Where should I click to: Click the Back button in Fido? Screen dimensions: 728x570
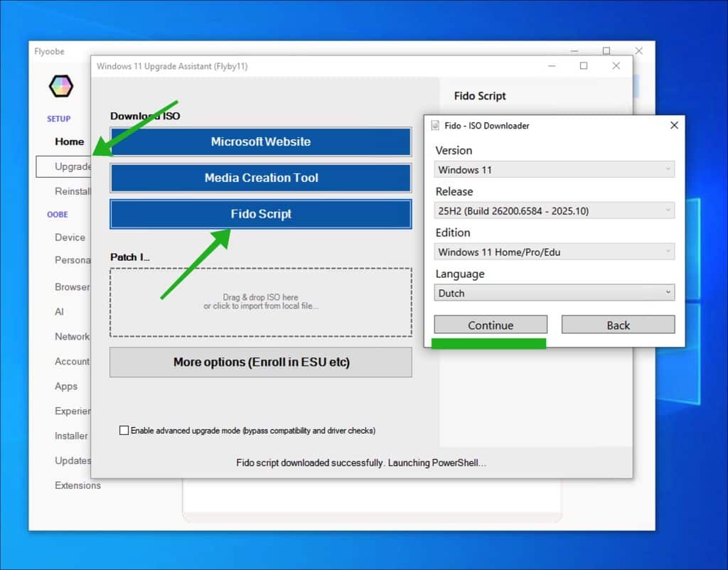(618, 326)
